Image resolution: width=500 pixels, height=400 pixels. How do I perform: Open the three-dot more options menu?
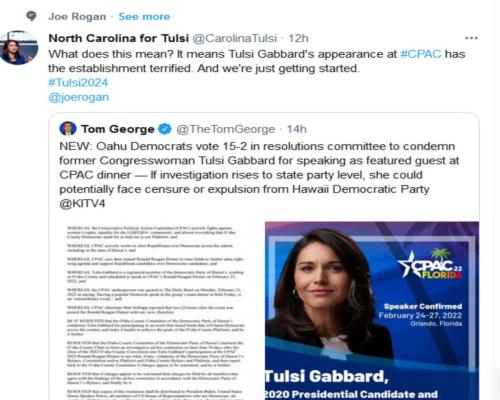471,38
